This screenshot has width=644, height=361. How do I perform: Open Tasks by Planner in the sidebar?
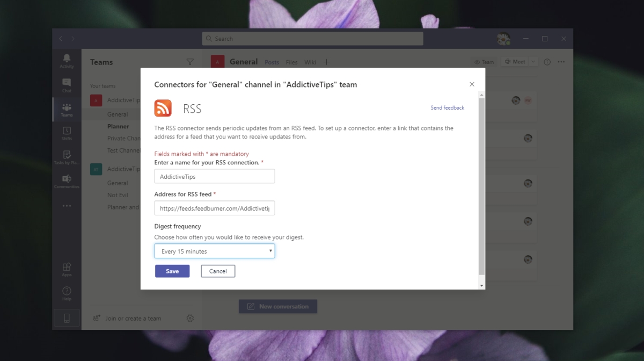tap(67, 157)
